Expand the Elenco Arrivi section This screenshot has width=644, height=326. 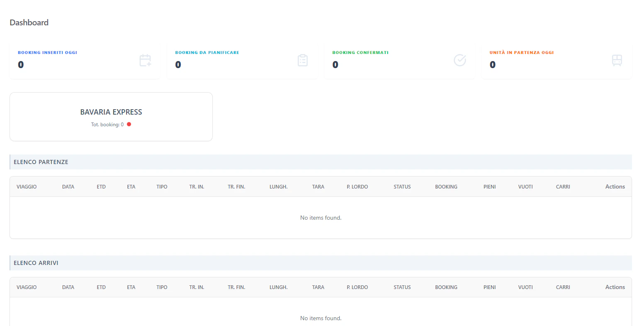pos(36,263)
